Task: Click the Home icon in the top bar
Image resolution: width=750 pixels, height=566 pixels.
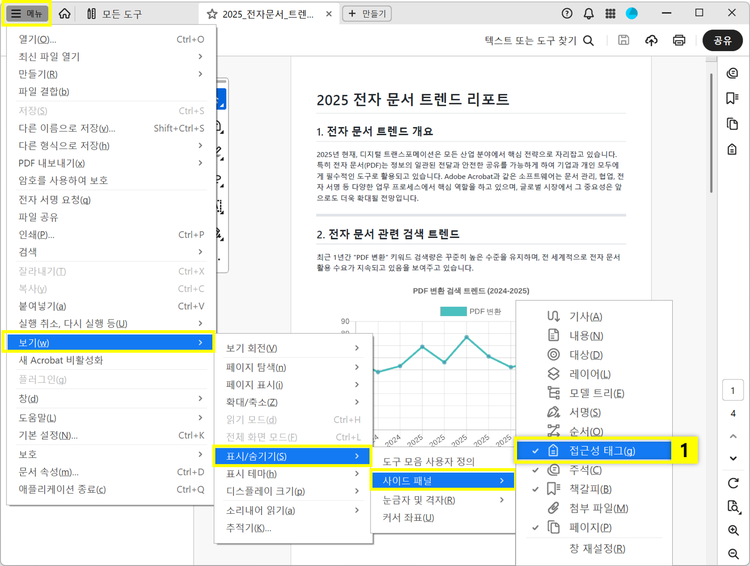Action: tap(65, 13)
